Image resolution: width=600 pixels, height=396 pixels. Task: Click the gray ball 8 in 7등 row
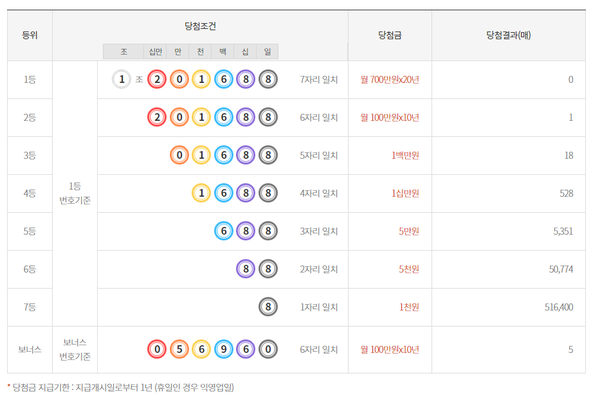click(268, 307)
